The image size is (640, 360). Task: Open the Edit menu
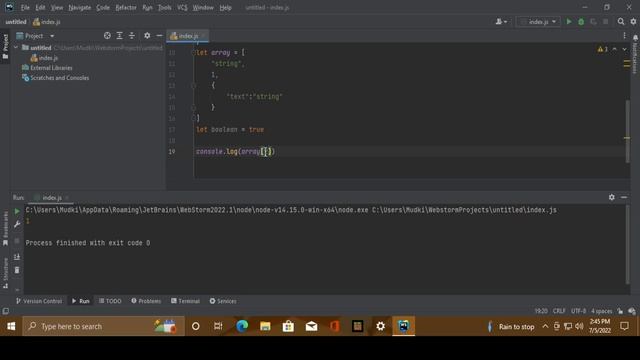tap(40, 7)
